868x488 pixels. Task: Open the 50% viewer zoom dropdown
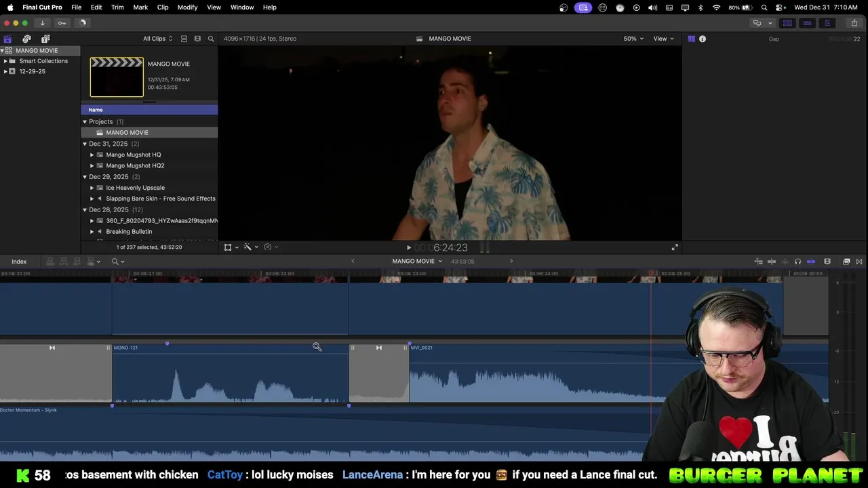633,39
